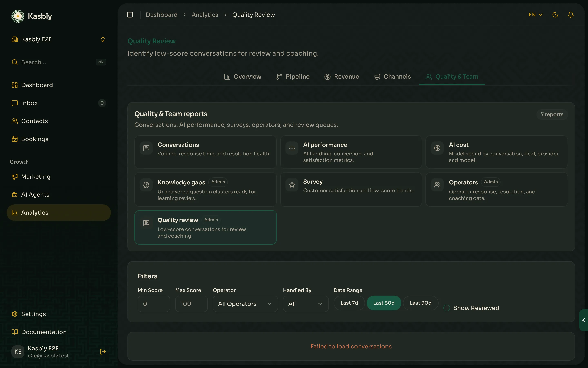Select Analytics in the sidebar
Viewport: 588px width, 368px height.
[x=59, y=213]
